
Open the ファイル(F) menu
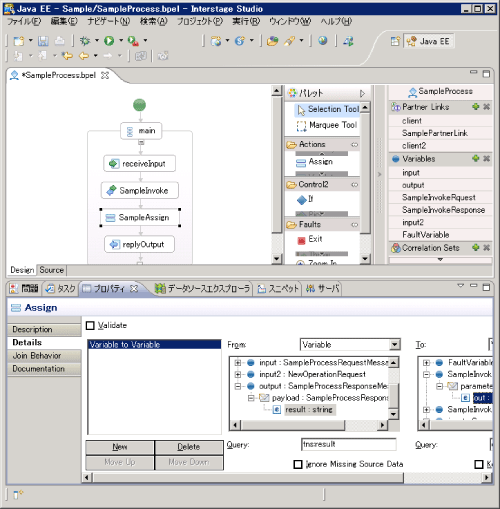click(x=24, y=22)
